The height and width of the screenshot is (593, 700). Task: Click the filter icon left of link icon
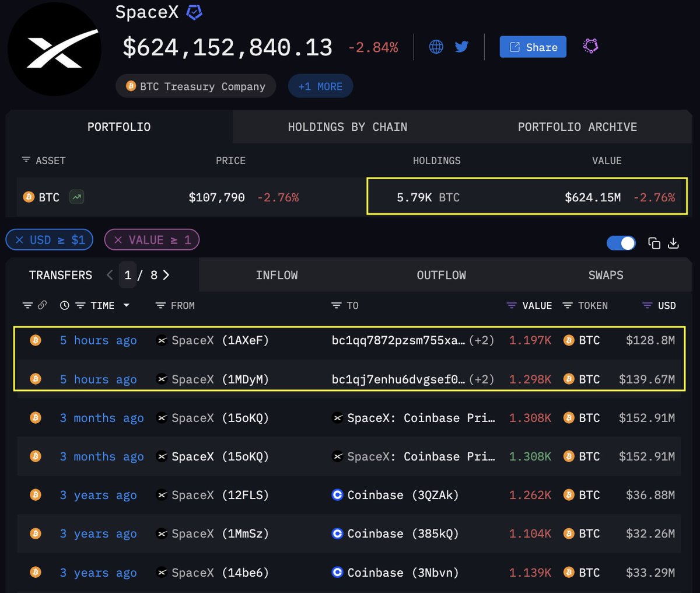point(27,305)
